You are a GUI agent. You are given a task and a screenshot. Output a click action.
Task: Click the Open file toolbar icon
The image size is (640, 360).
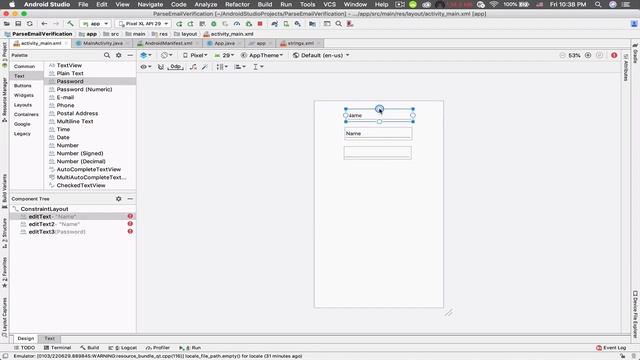tap(7, 24)
